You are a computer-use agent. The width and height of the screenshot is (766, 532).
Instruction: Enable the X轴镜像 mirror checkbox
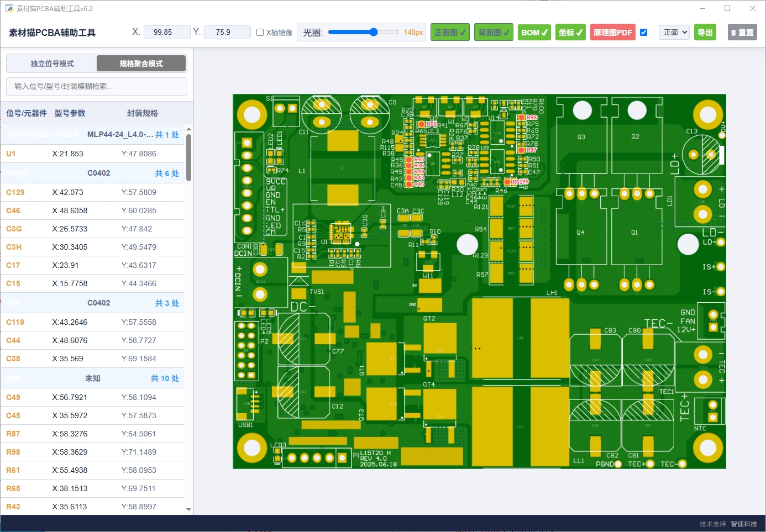260,33
